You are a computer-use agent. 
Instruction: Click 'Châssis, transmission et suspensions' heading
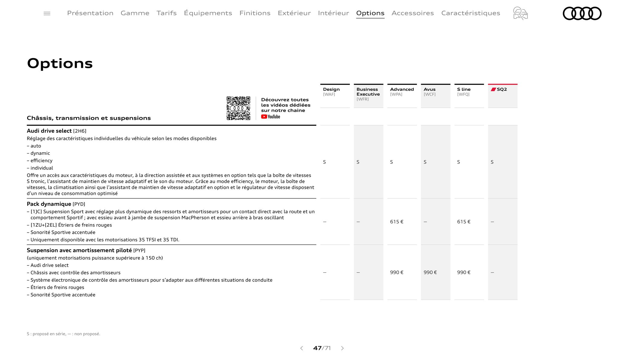(x=89, y=118)
